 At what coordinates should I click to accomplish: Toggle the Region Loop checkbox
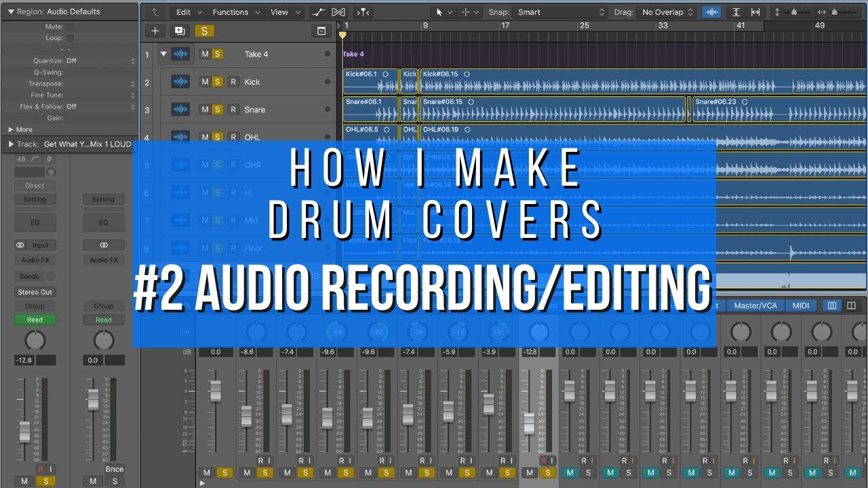[x=70, y=38]
